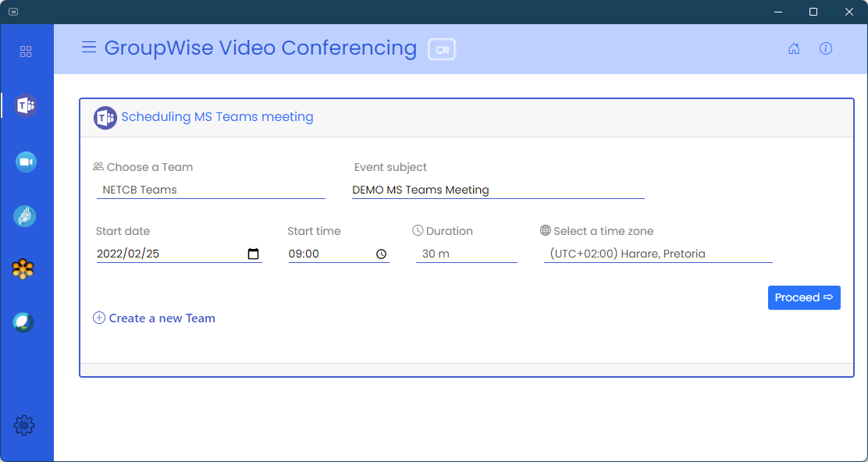Viewport: 868px width, 462px height.
Task: Click the grid dashboard icon at sidebar top
Action: pyautogui.click(x=26, y=52)
